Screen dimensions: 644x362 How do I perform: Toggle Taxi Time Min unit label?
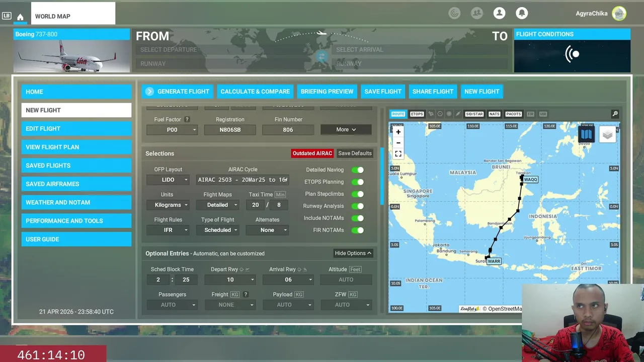[280, 195]
